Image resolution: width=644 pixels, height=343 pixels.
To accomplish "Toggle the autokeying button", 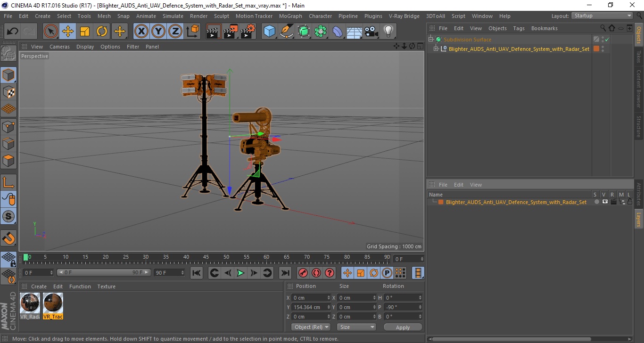I will tap(316, 273).
